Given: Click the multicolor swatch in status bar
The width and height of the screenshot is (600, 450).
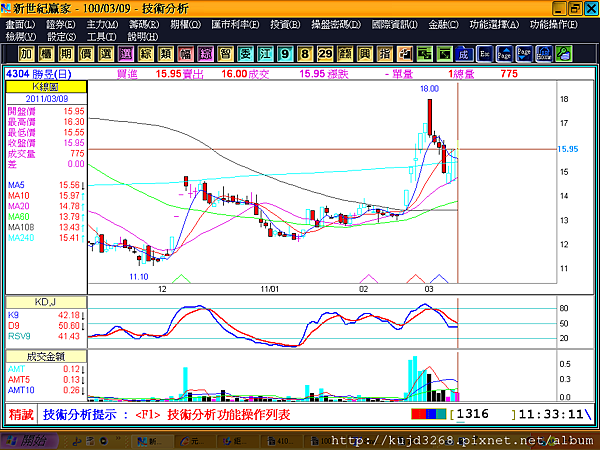Looking at the screenshot, I should pos(429,414).
